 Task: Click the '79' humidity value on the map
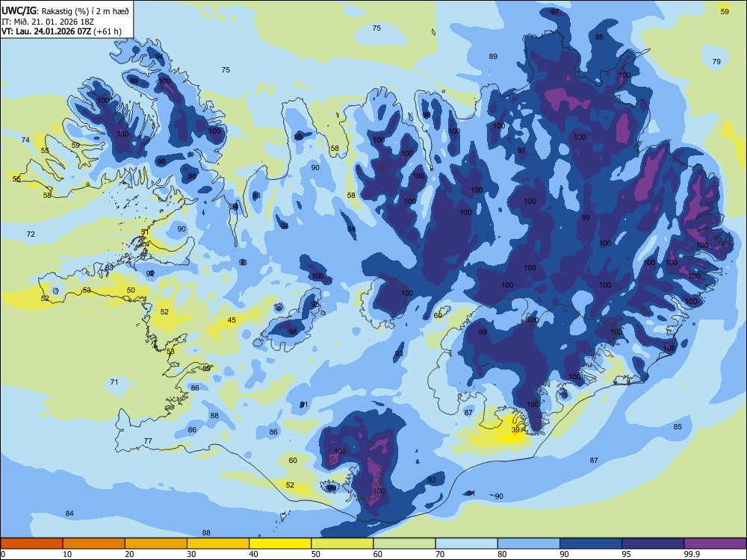716,61
